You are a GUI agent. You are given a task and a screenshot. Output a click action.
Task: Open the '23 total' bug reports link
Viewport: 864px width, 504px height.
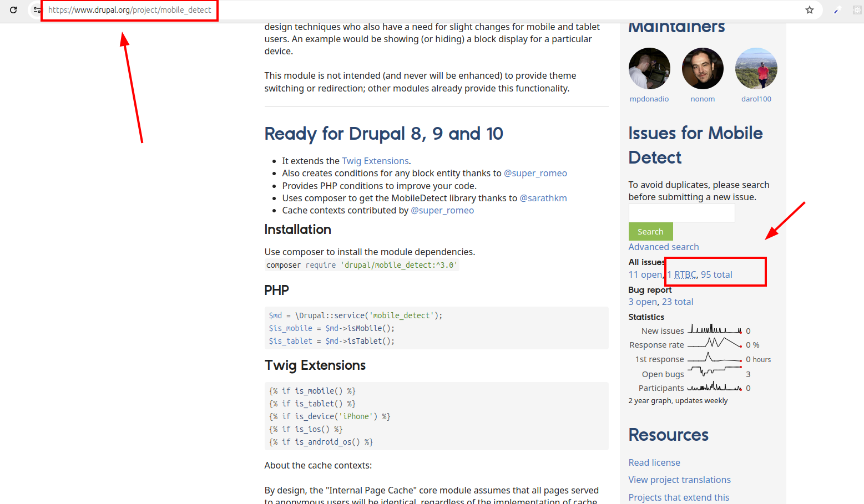pyautogui.click(x=678, y=302)
